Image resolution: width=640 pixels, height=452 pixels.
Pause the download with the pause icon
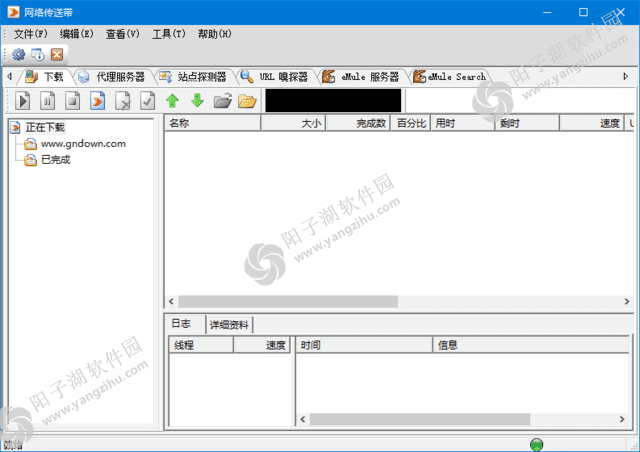47,101
